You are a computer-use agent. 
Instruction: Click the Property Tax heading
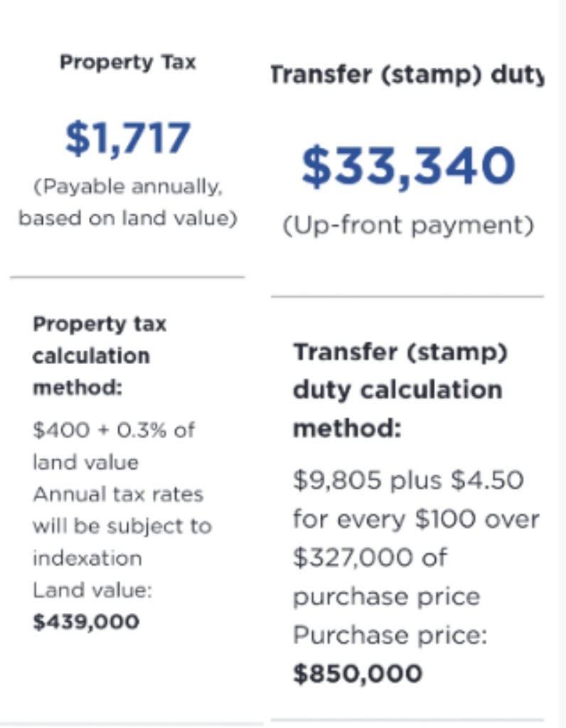pos(127,62)
